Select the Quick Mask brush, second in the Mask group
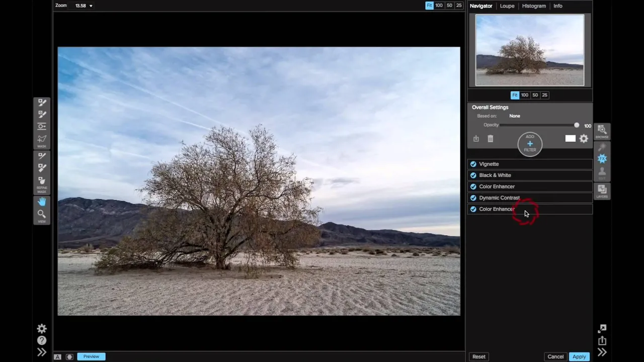Viewport: 644px width, 362px height. coord(42,115)
